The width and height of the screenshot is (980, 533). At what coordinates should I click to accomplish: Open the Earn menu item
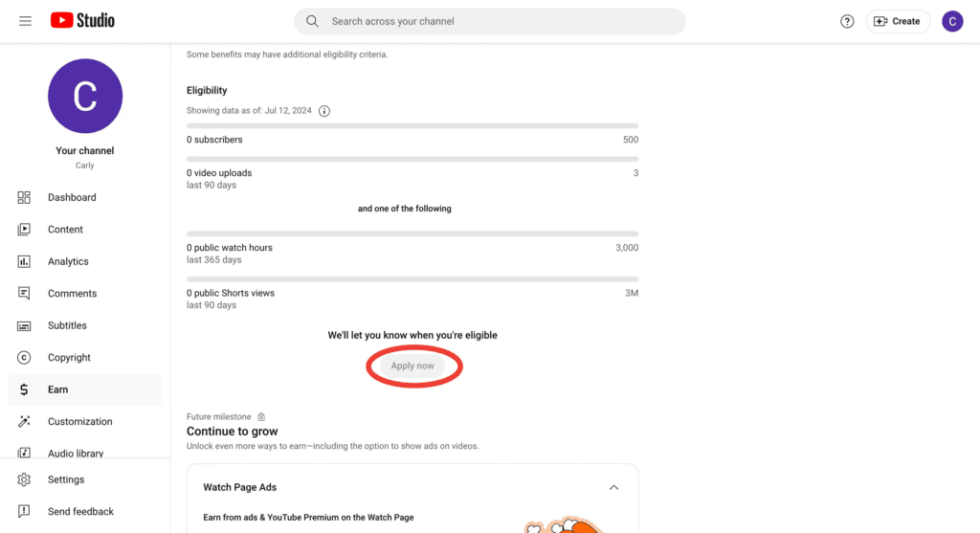pos(58,389)
